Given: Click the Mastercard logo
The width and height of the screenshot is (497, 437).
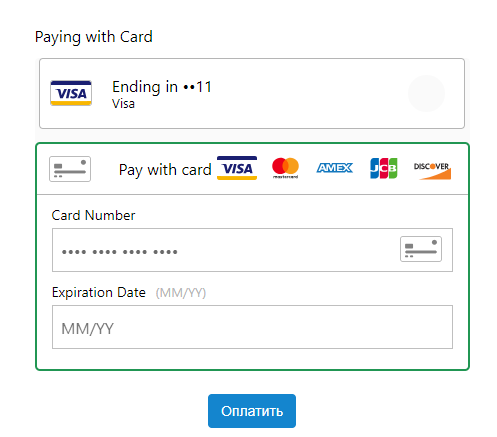Looking at the screenshot, I should tap(285, 168).
